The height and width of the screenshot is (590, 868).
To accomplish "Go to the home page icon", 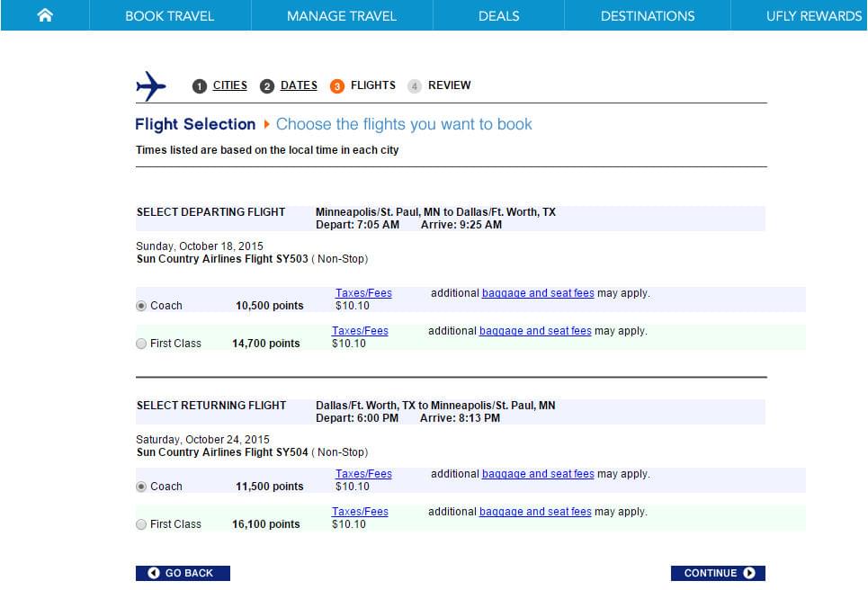I will coord(45,15).
